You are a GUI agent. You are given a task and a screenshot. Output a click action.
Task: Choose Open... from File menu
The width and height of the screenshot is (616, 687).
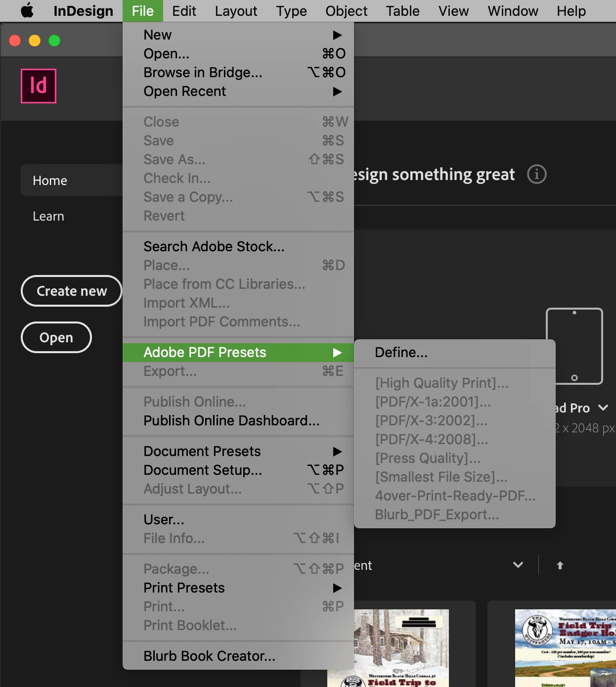tap(238, 53)
